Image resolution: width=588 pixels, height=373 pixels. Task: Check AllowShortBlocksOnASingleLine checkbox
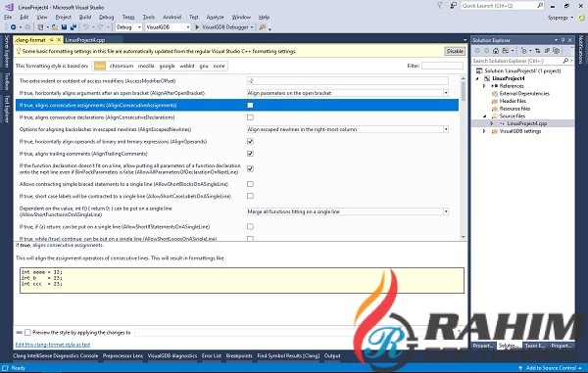(x=250, y=184)
